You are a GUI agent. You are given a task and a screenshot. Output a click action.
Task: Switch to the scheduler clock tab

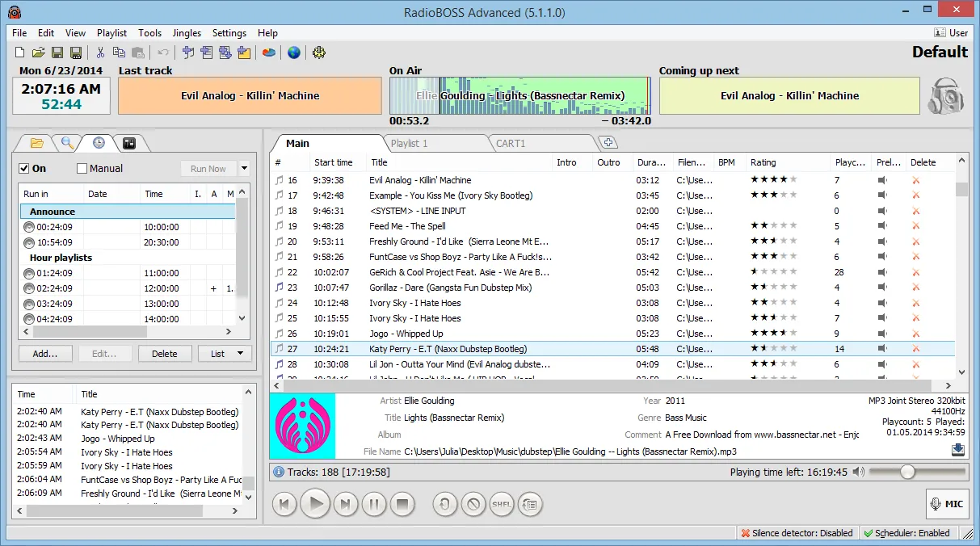[99, 143]
